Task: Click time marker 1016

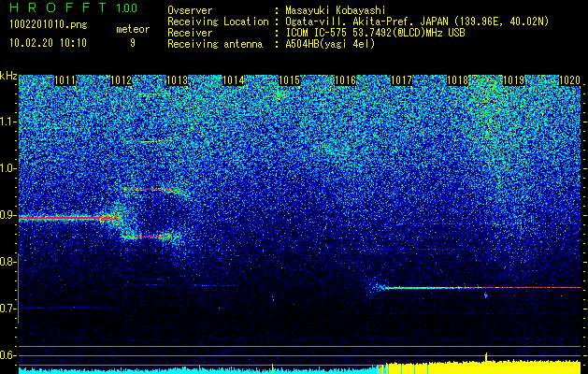Action: click(x=345, y=80)
